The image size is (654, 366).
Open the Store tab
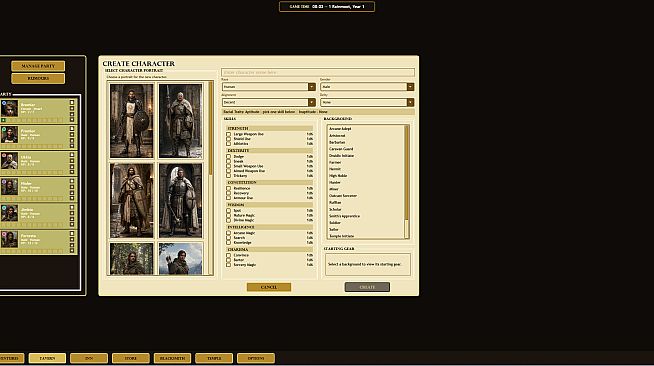point(131,358)
